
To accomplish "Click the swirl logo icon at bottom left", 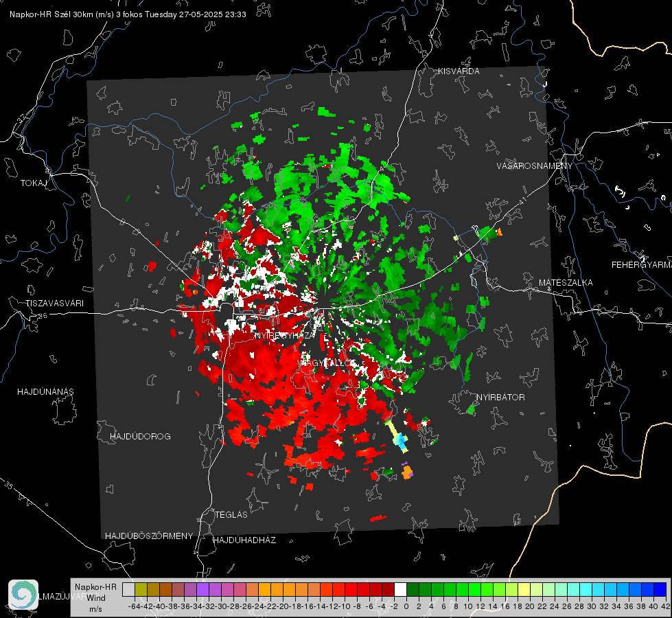I will [x=23, y=595].
